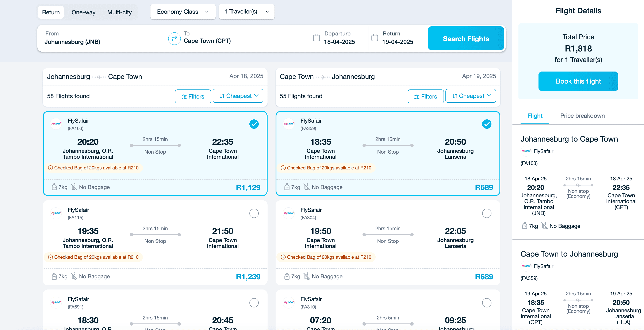Screen dimensions: 644x330
Task: Click the 58 Flights found label
Action: click(68, 96)
